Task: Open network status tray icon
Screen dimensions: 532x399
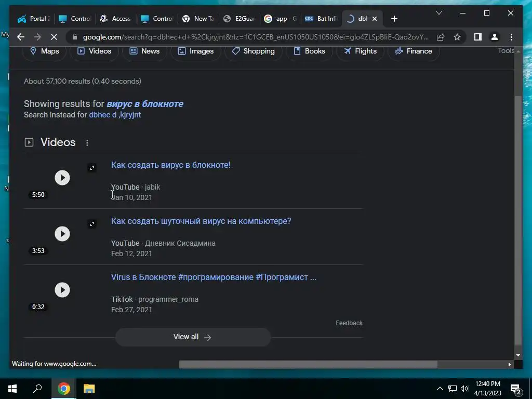Action: pyautogui.click(x=453, y=389)
